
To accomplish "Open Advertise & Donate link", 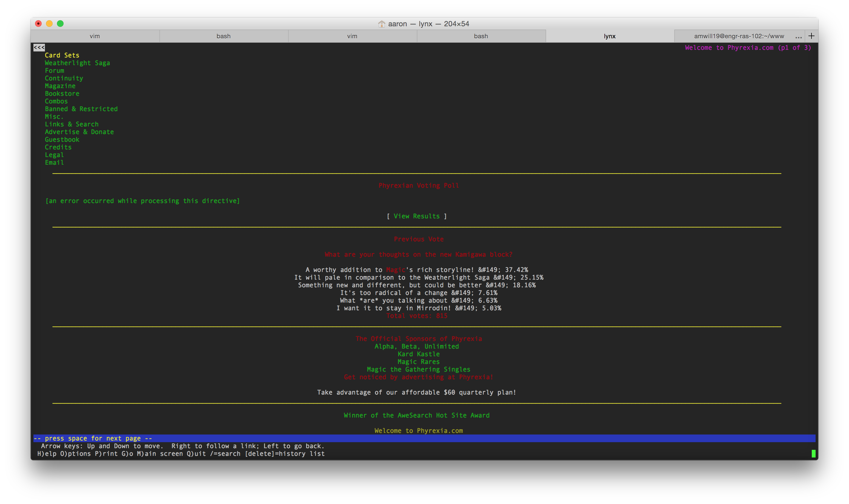I will [x=79, y=132].
